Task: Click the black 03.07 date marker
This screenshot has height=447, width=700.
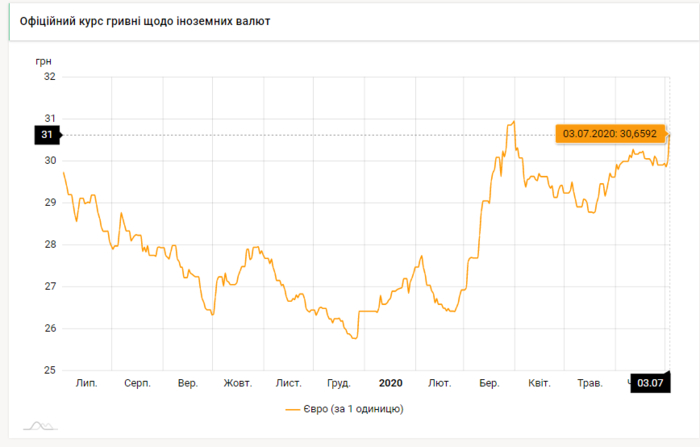Action: pyautogui.click(x=650, y=383)
